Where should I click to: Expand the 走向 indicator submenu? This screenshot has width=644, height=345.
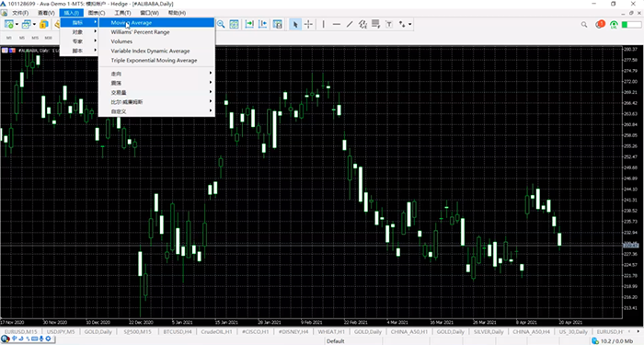(x=156, y=74)
